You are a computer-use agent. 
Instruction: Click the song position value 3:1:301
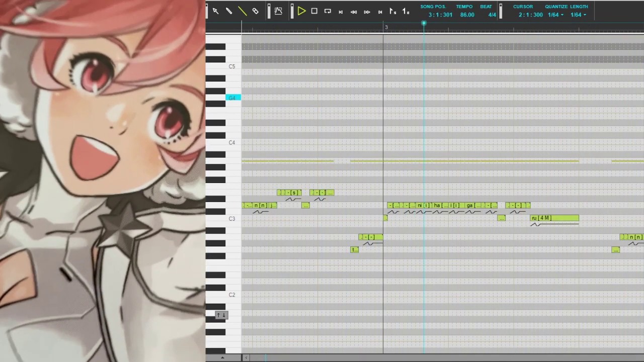pos(440,15)
